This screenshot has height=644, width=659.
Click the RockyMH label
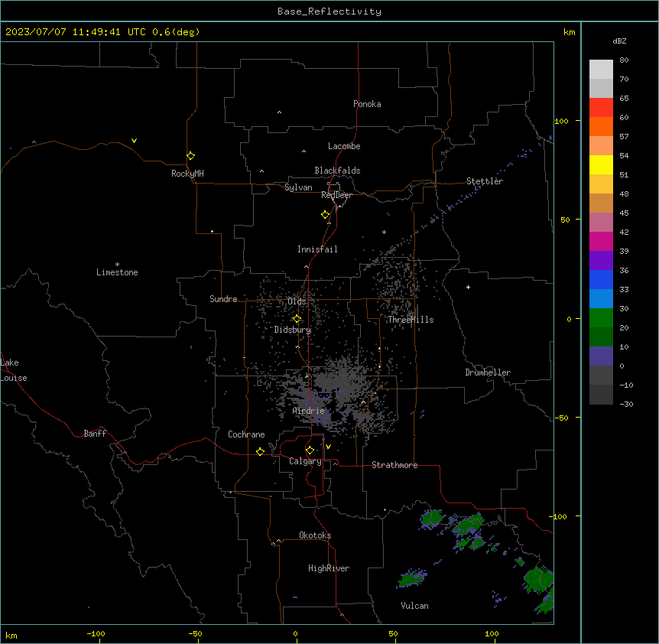click(187, 174)
